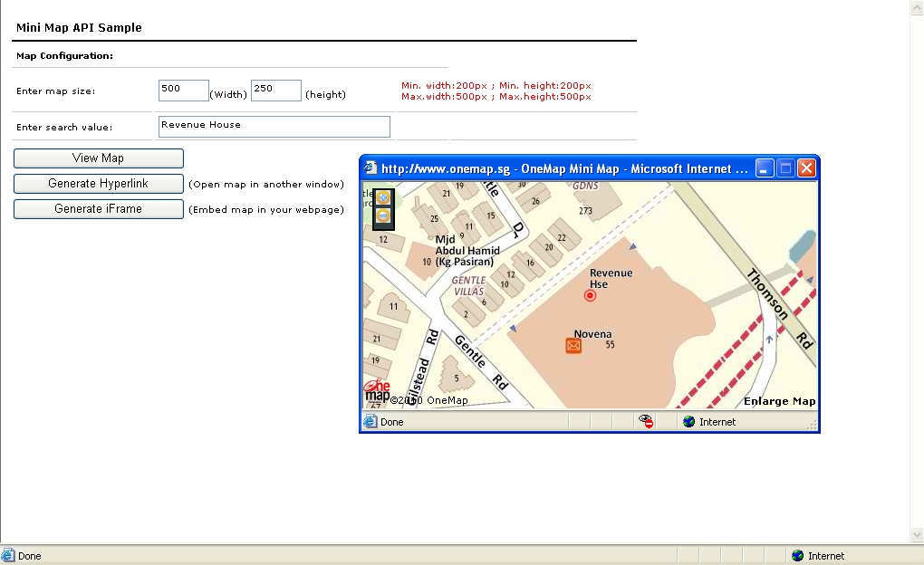
Task: Click the resize grip of popup window
Action: point(812,424)
